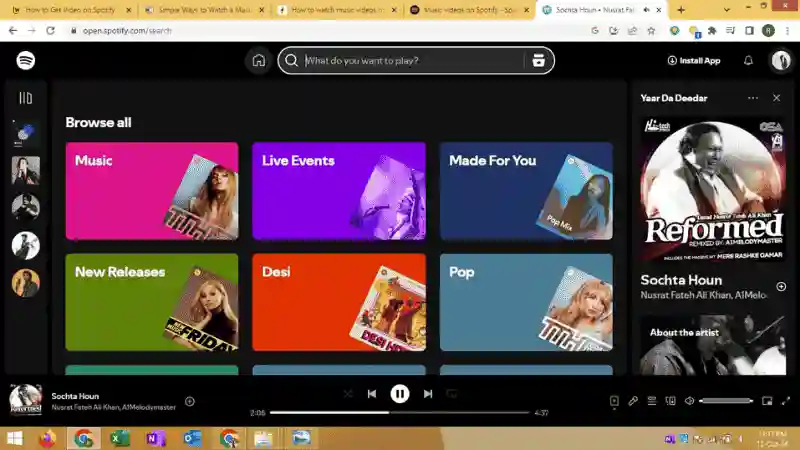Open a new browser tab
This screenshot has width=800, height=450.
pos(681,10)
